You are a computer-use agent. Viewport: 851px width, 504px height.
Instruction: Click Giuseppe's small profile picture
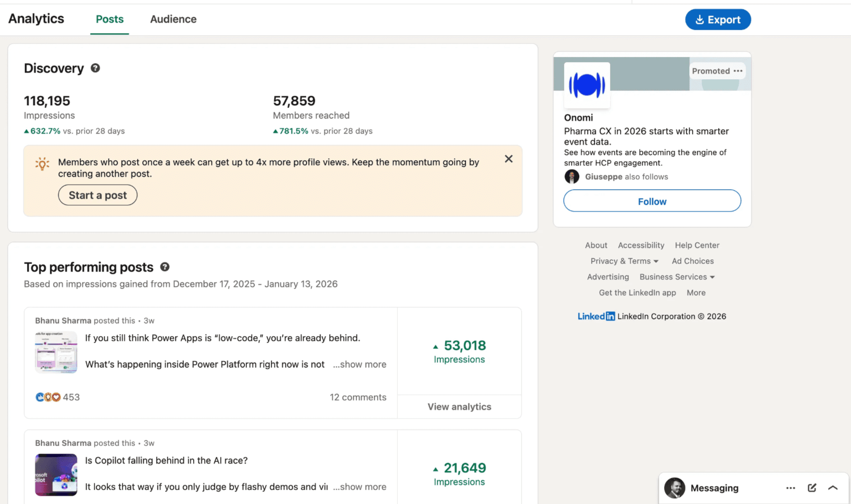click(x=572, y=176)
